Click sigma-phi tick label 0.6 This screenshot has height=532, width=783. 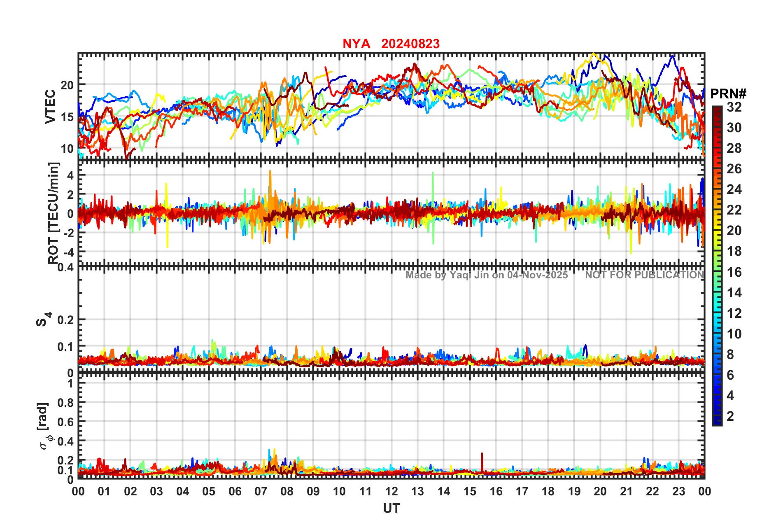65,422
